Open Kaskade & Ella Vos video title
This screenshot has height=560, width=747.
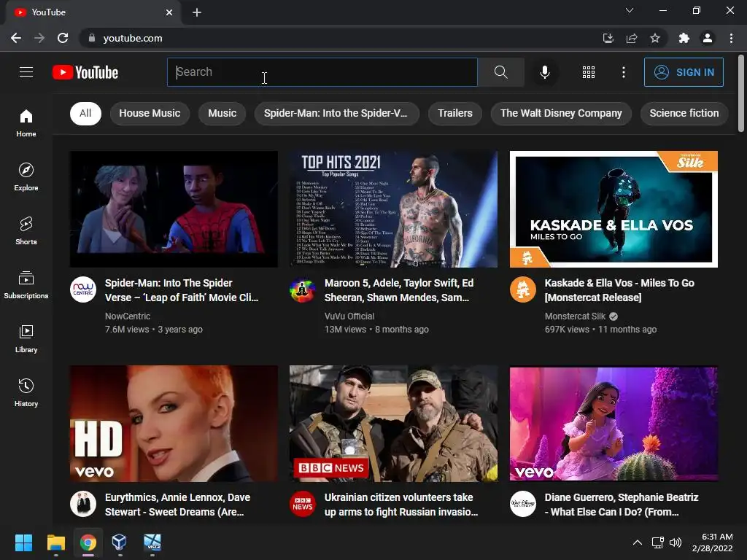(x=619, y=290)
